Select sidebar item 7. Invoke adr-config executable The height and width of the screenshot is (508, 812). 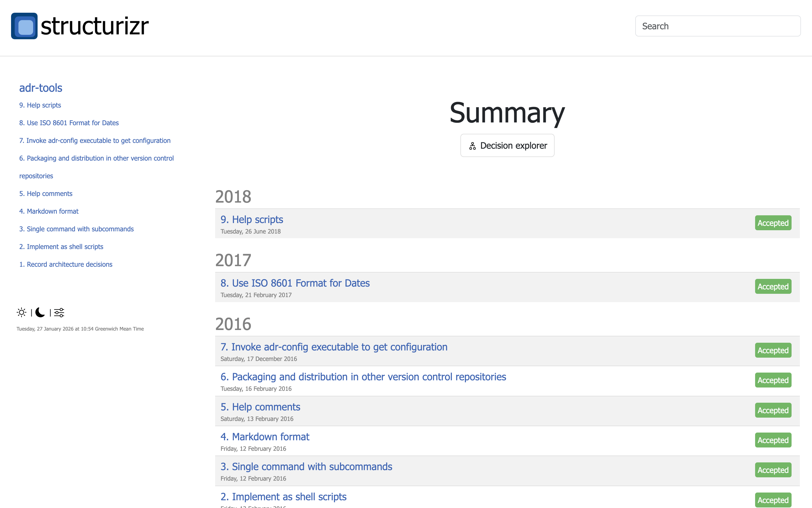pos(95,140)
